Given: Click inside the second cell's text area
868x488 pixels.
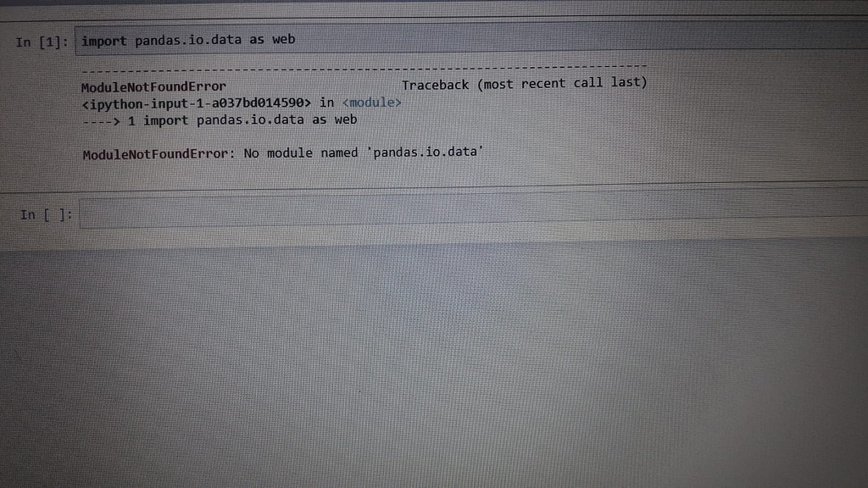Looking at the screenshot, I should click(339, 214).
